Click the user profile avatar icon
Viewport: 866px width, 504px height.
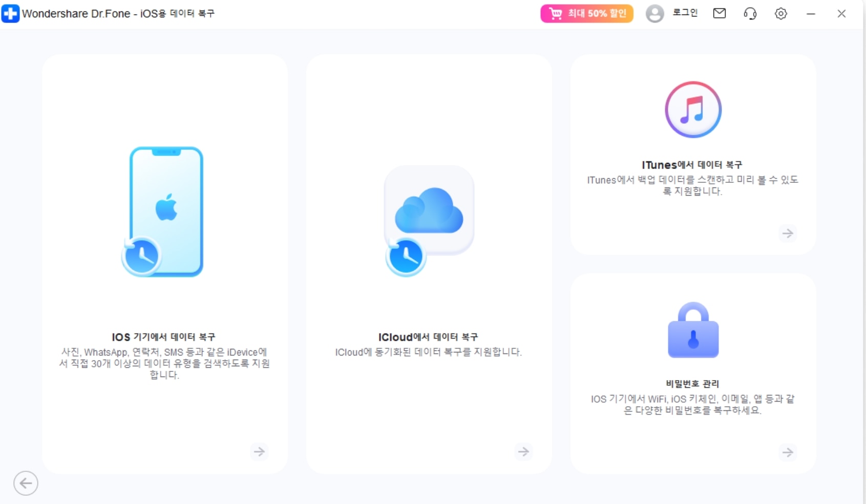(x=654, y=14)
